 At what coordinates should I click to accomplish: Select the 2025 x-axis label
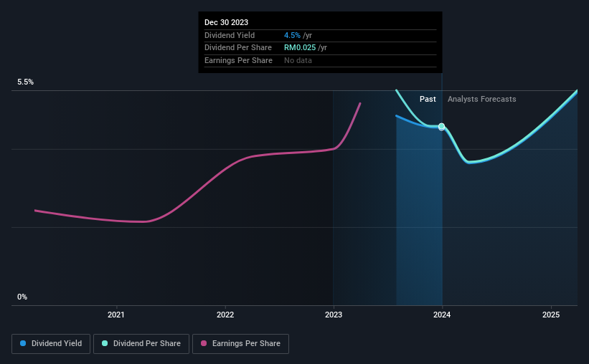551,315
